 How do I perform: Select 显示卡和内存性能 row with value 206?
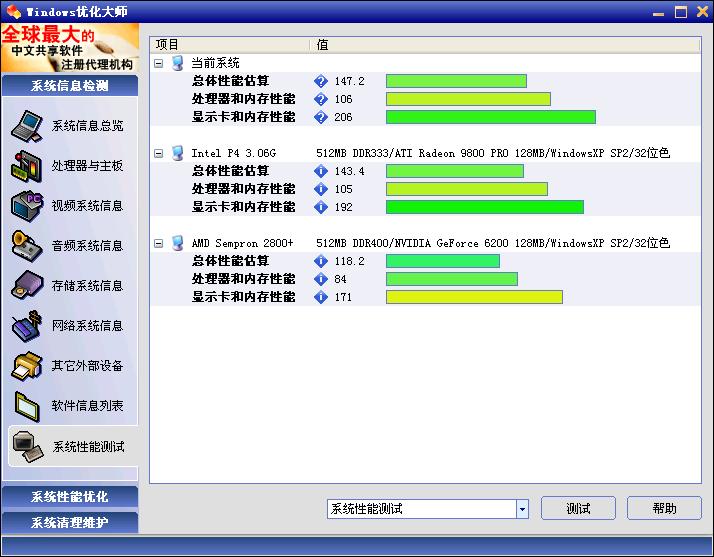425,117
